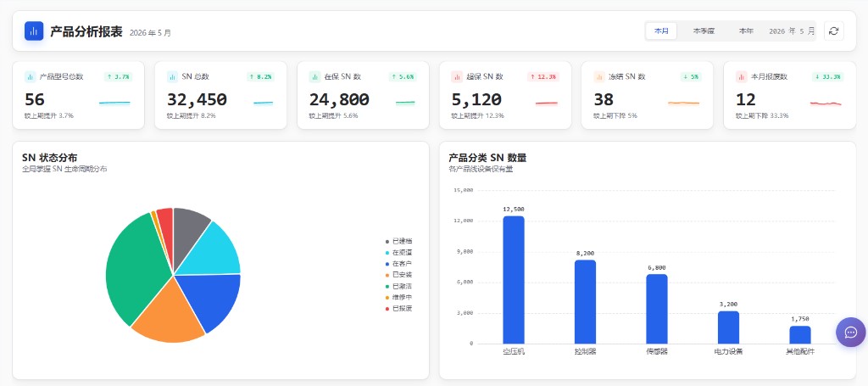Toggle the 在客户 legend entry

398,264
